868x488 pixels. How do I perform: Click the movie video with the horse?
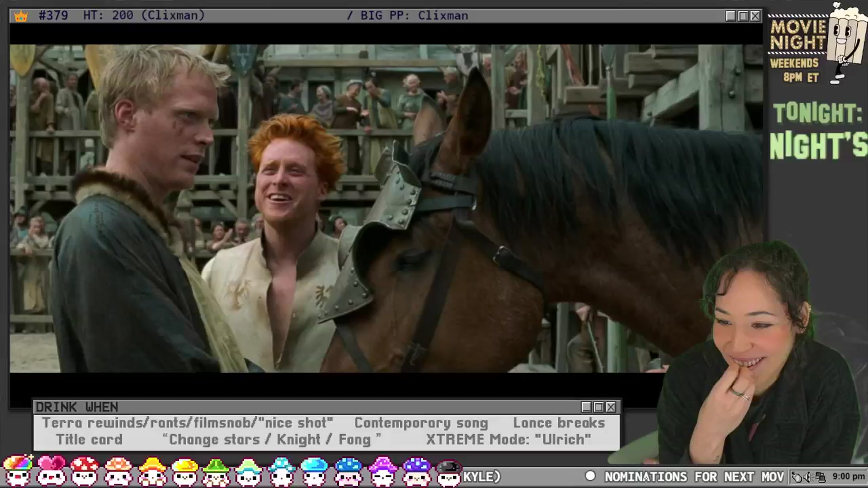(x=386, y=208)
